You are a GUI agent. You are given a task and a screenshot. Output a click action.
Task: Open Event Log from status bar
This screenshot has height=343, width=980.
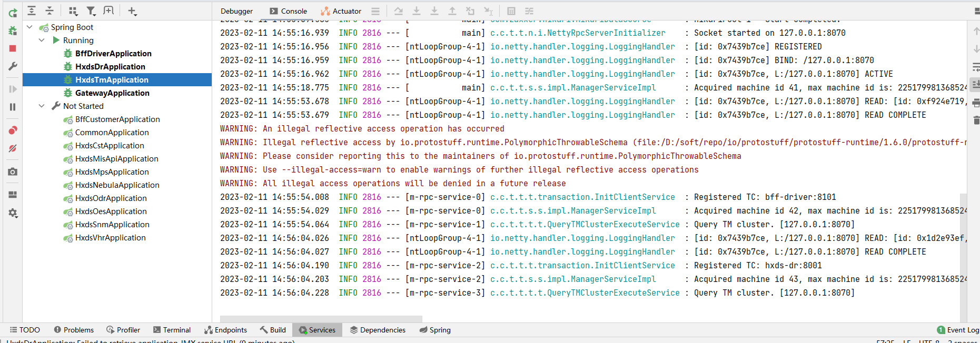[958, 330]
